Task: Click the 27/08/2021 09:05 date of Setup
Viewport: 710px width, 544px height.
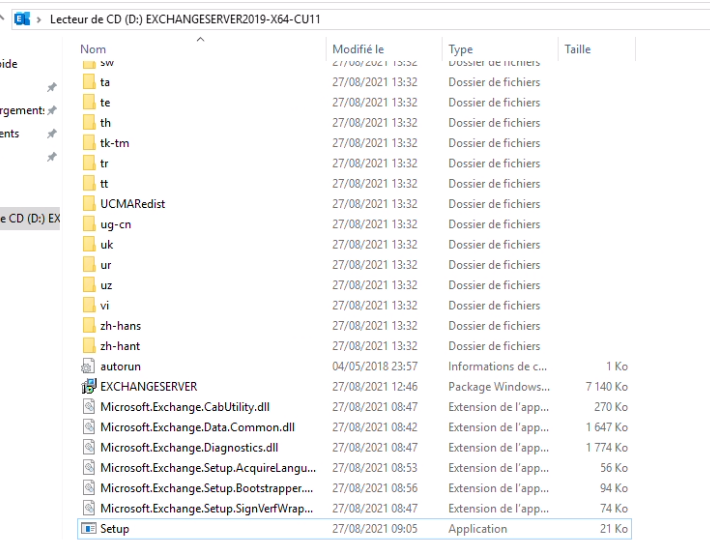Action: click(x=374, y=529)
